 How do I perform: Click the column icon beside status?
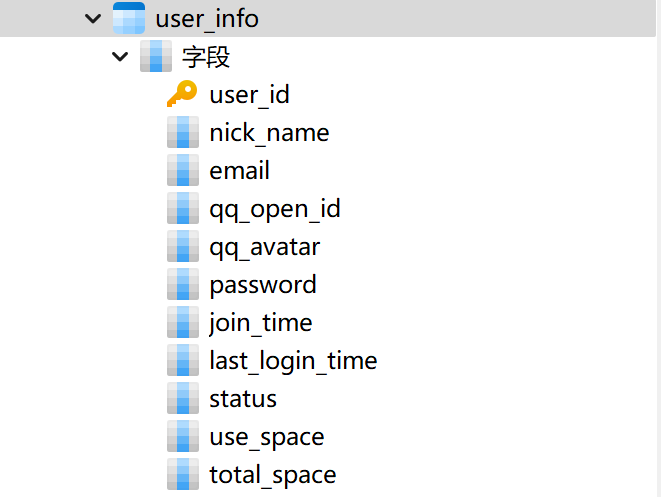[x=183, y=398]
